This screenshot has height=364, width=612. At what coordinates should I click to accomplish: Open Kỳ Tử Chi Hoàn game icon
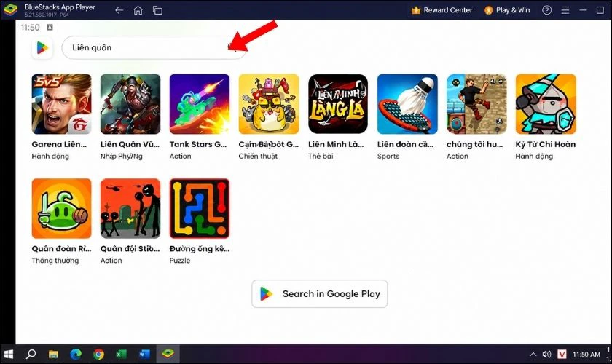[546, 104]
